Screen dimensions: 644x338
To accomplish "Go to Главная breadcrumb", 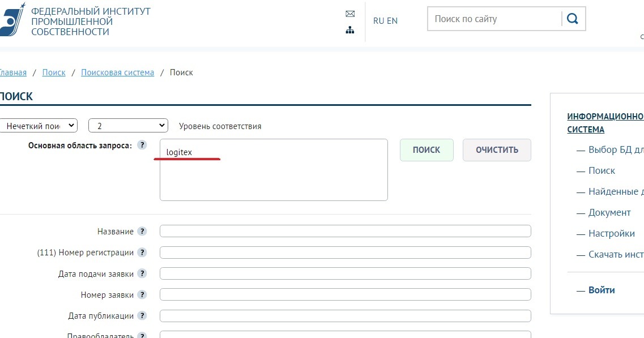I will tap(13, 72).
